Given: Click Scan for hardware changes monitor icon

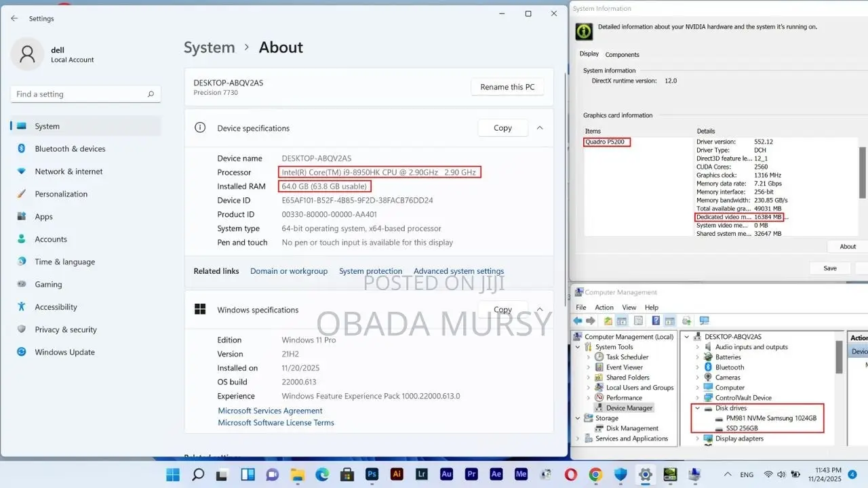Looking at the screenshot, I should click(x=704, y=321).
